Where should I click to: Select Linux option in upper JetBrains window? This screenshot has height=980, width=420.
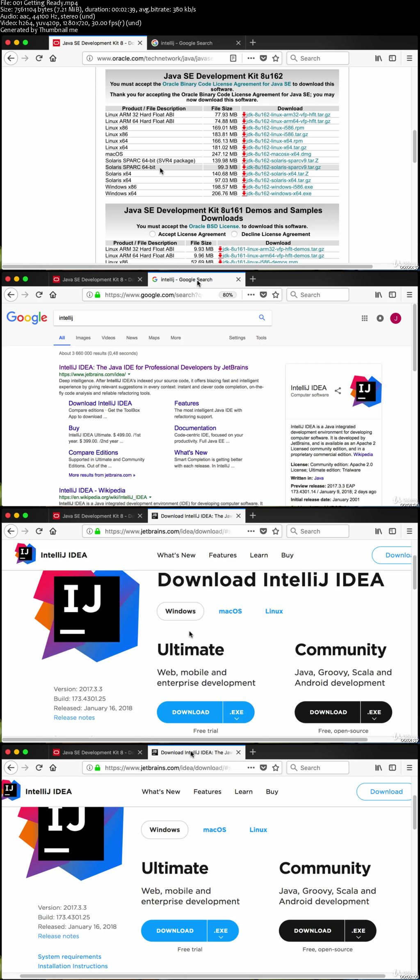(x=274, y=611)
